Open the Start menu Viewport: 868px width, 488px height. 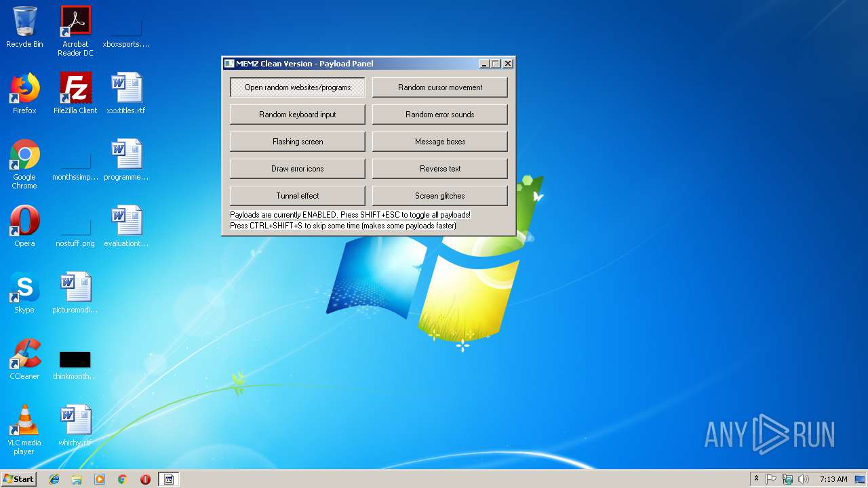(x=19, y=479)
